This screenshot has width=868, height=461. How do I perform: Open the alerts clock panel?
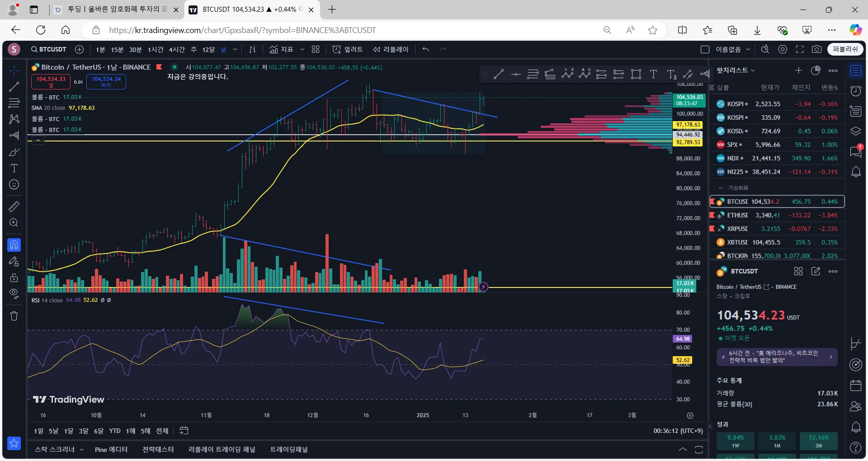(856, 91)
